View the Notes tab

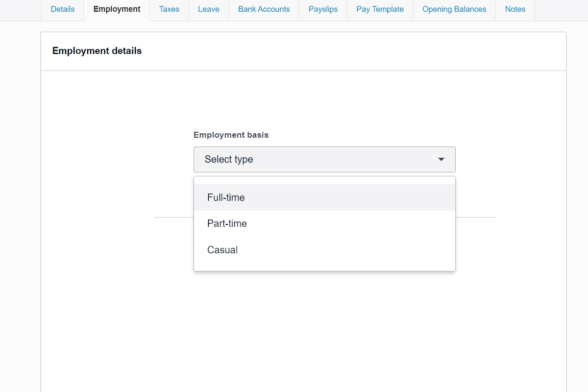(515, 9)
